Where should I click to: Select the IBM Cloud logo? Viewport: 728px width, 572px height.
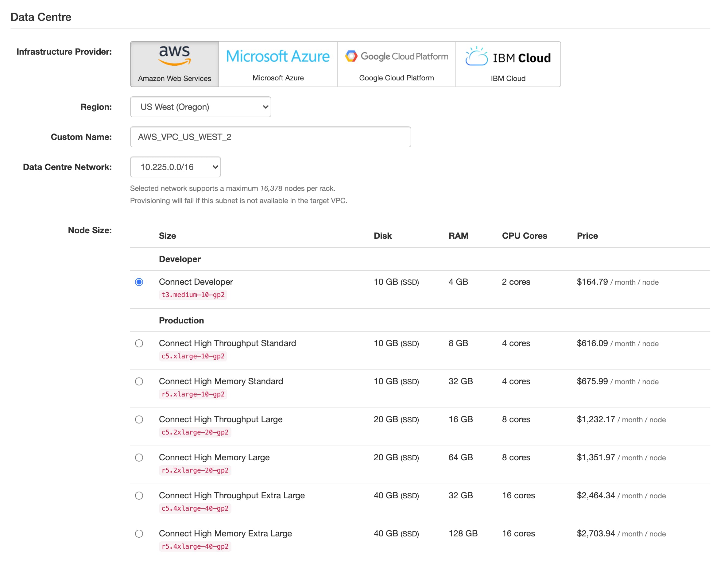tap(508, 57)
